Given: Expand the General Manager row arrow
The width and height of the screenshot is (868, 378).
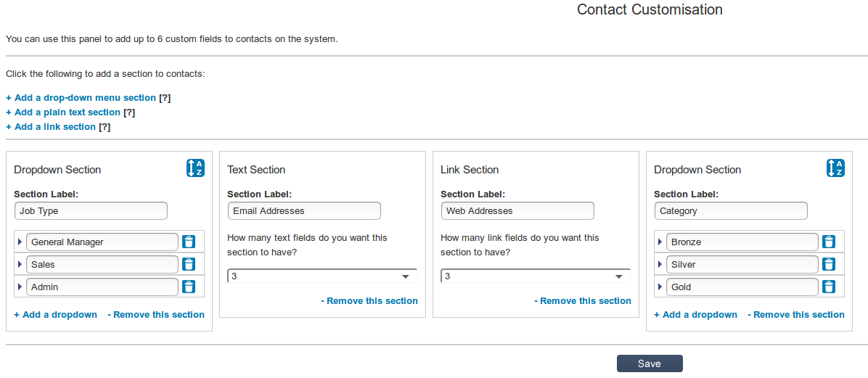Looking at the screenshot, I should pos(20,242).
